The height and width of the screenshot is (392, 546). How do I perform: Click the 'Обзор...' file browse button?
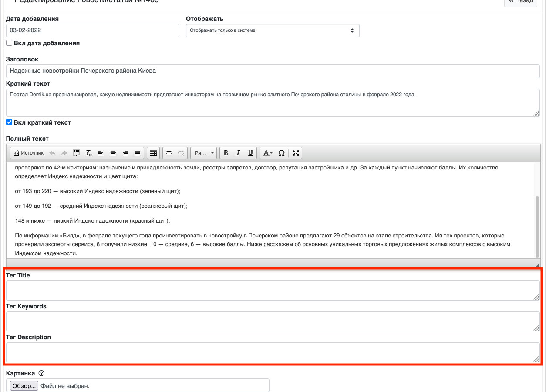(24, 386)
